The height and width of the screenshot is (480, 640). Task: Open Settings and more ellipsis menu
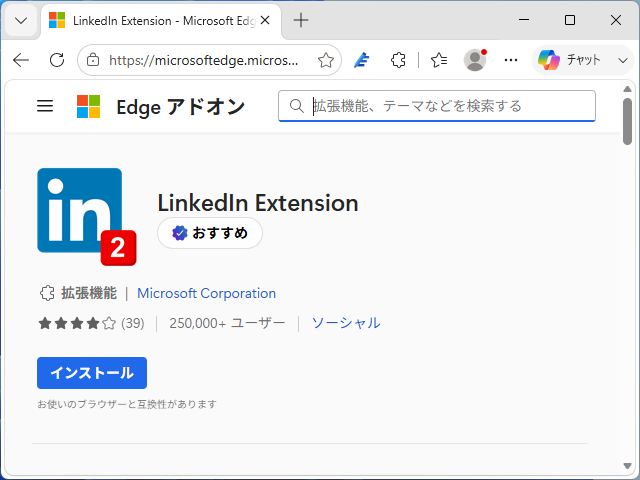[x=511, y=60]
